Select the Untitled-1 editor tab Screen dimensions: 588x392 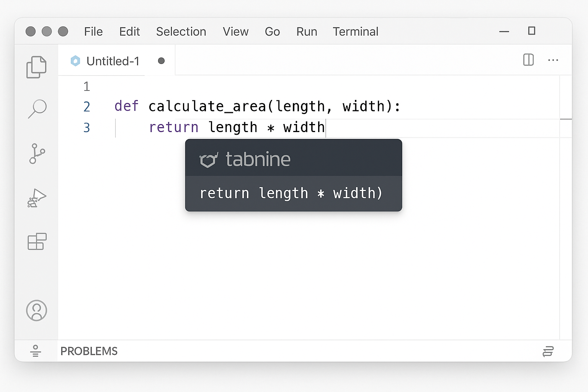click(x=113, y=61)
